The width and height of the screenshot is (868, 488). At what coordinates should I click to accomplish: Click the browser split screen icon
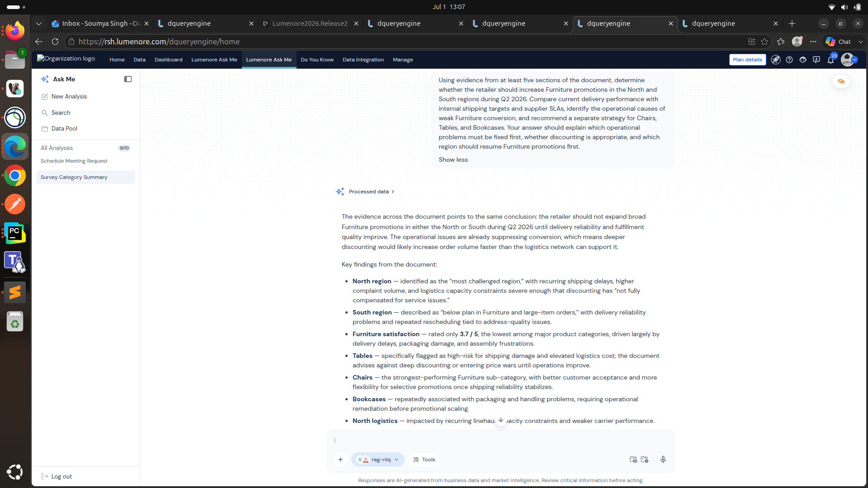click(x=752, y=42)
